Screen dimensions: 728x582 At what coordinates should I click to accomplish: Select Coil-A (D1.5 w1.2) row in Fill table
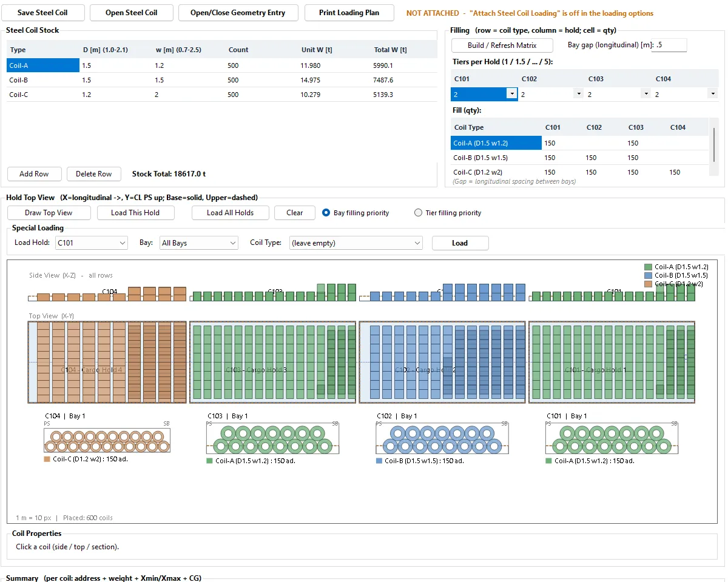pos(579,143)
